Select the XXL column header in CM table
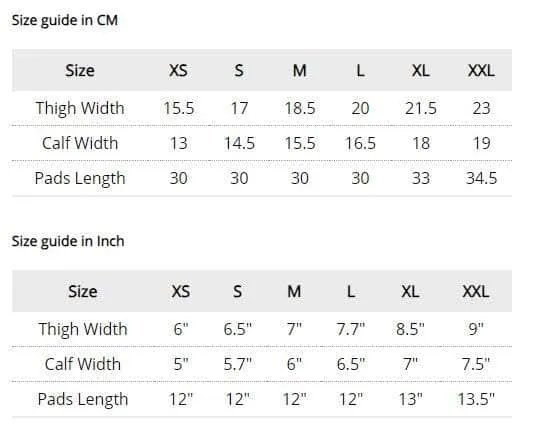This screenshot has height=437, width=540. 481,71
